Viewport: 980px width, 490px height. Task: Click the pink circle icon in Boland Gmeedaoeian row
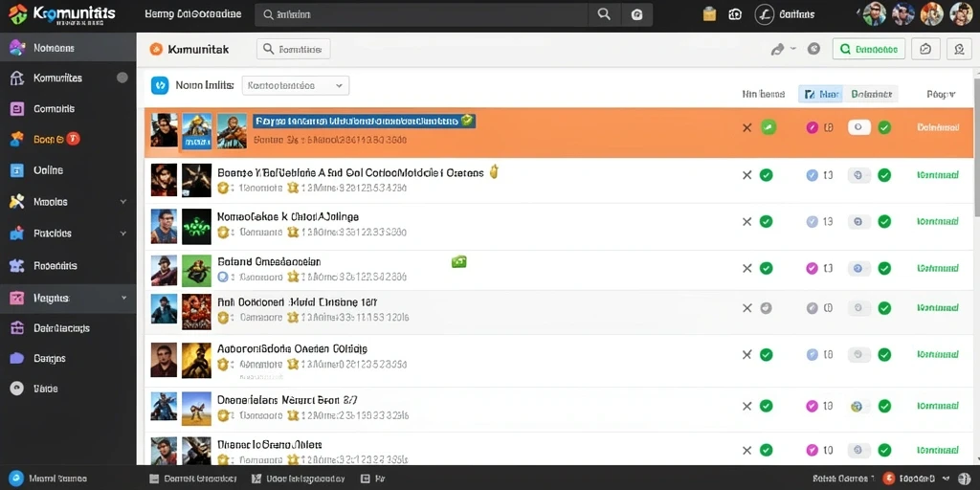(812, 268)
